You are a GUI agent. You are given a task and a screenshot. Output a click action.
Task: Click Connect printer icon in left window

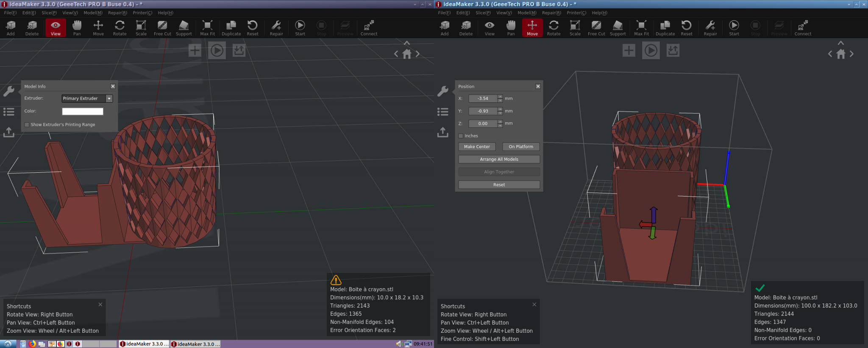click(x=369, y=28)
